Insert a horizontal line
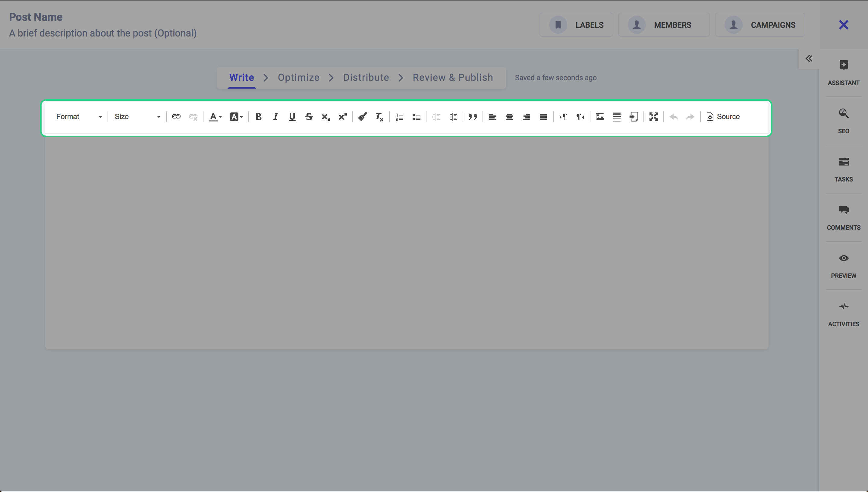Viewport: 868px width, 492px height. pos(617,117)
